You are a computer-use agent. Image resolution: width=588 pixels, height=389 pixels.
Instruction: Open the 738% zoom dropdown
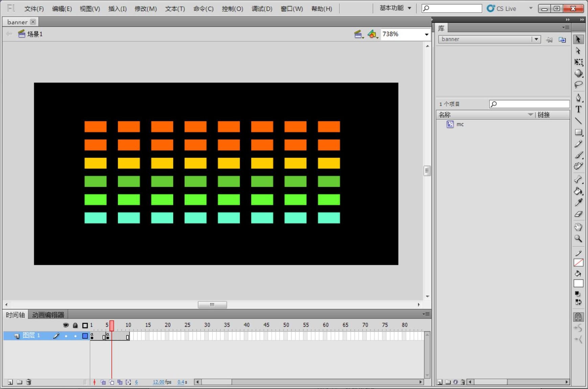(x=427, y=34)
